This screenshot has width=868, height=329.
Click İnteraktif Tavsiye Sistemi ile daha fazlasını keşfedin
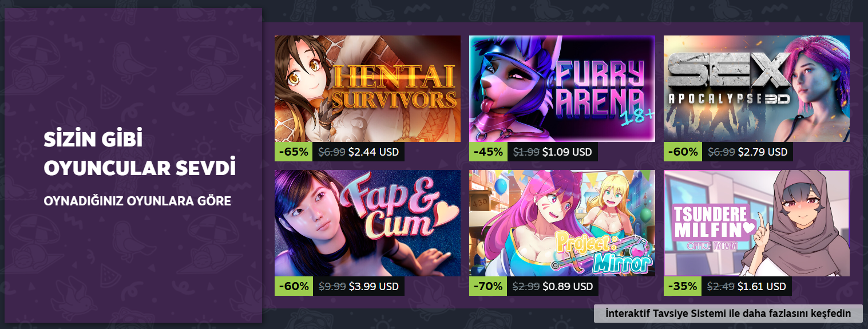click(x=728, y=314)
